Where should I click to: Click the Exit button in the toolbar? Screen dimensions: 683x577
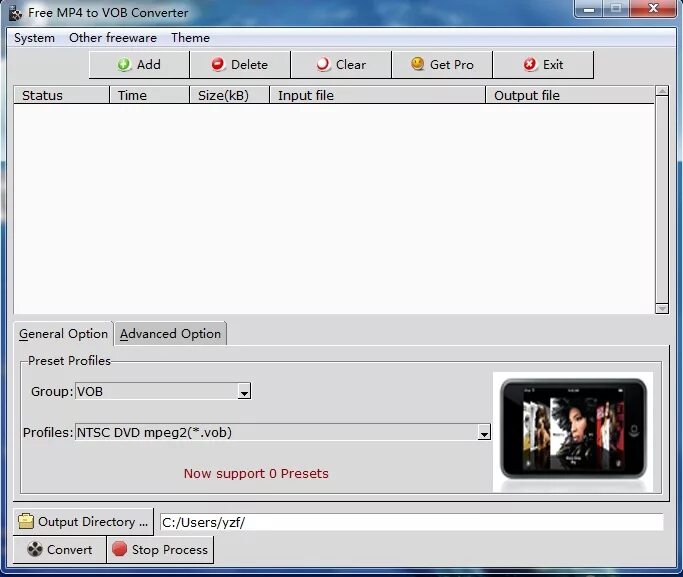(543, 65)
